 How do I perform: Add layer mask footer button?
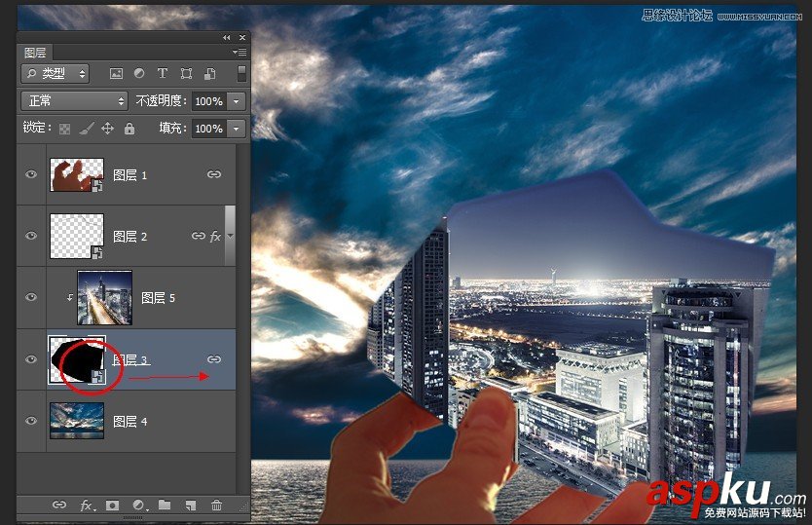[x=112, y=505]
